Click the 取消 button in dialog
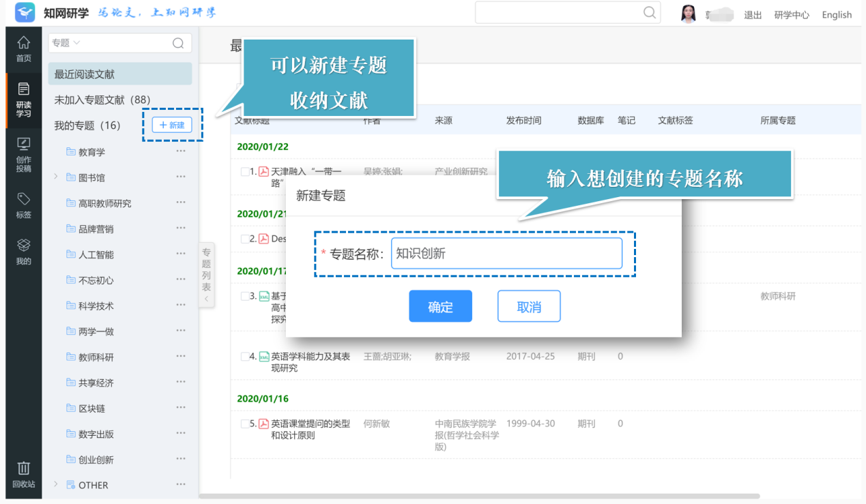The width and height of the screenshot is (866, 504). coord(529,306)
